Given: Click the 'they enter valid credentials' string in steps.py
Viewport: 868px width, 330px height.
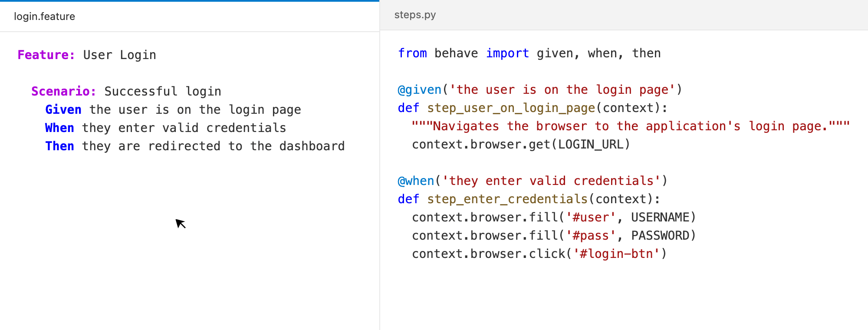Looking at the screenshot, I should pyautogui.click(x=551, y=181).
